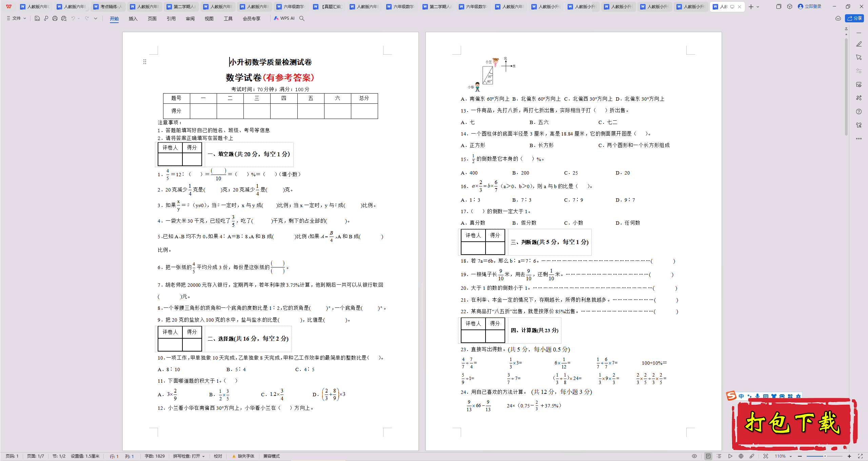Switch to the 【真题汇编】 document tab
Screen dimensions: 868x461
click(x=328, y=6)
